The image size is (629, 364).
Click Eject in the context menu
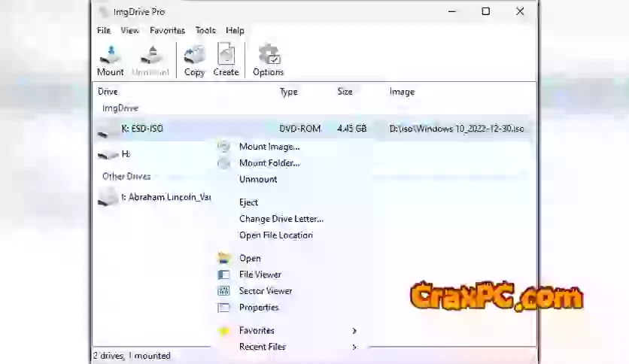coord(248,202)
